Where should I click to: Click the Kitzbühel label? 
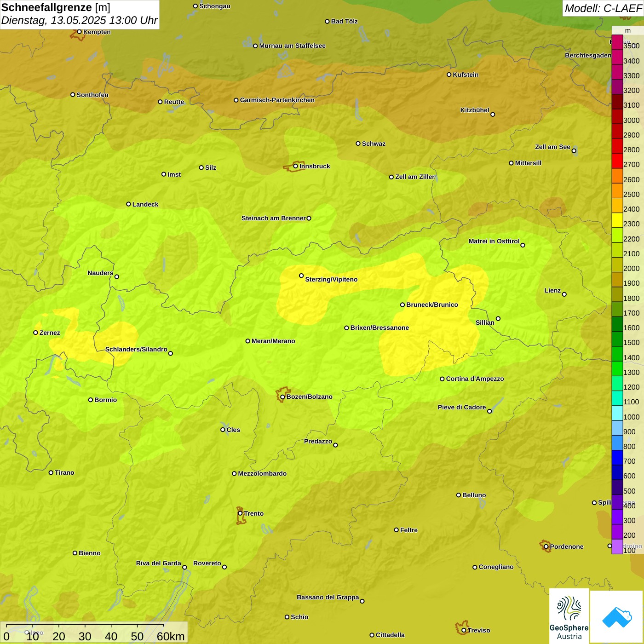[x=475, y=110]
